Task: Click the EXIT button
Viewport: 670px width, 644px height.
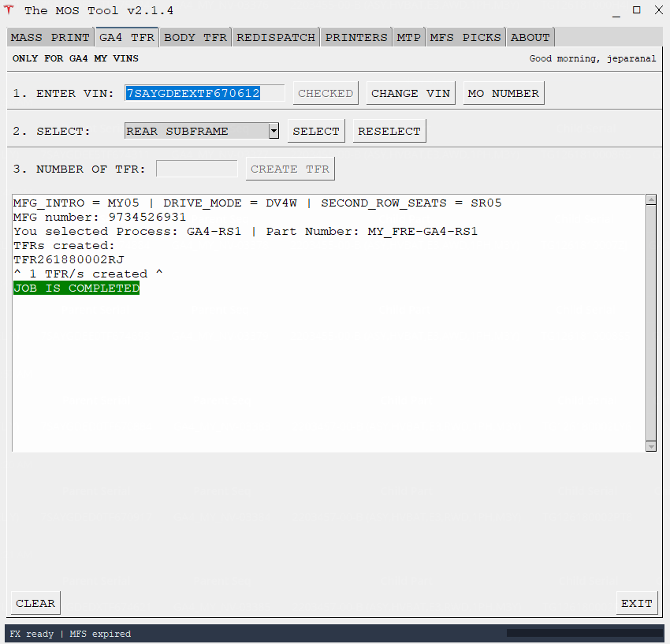Action: tap(637, 603)
